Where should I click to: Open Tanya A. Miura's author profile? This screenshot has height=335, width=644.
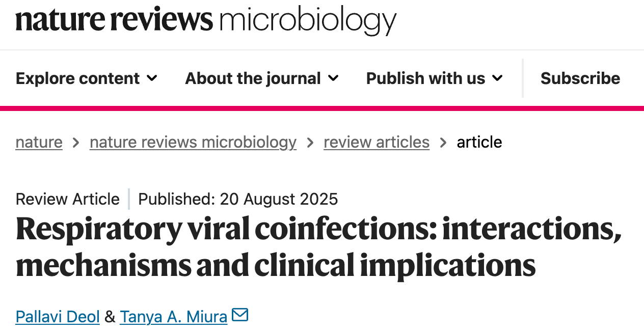(173, 316)
